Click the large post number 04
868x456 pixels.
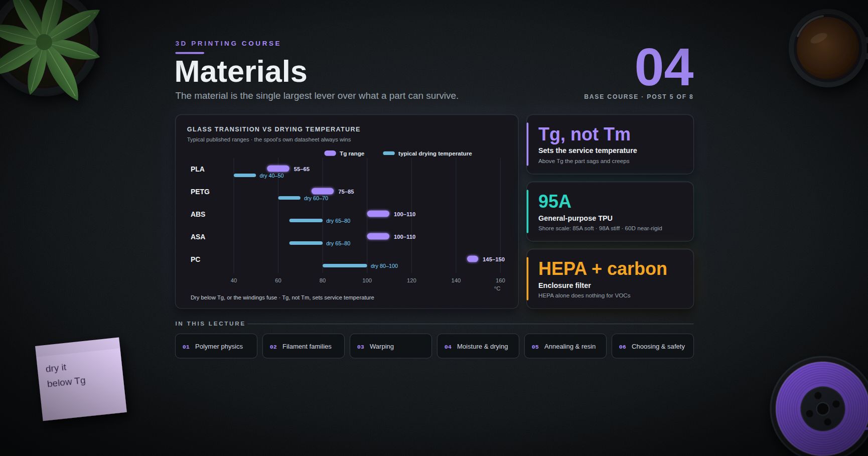pos(664,67)
